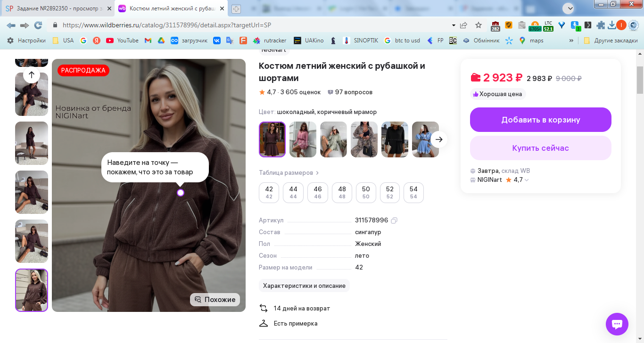Open the Настройки bookmark
644x343 pixels.
point(26,41)
